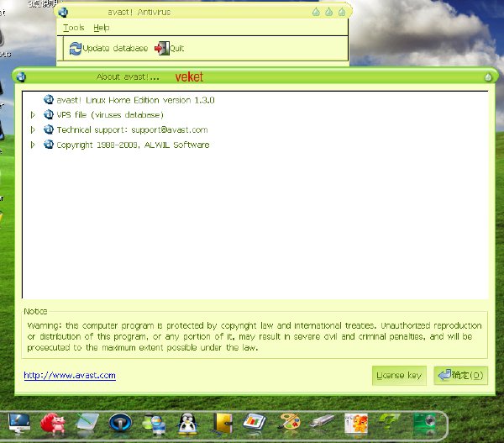
Task: Select Copyright 1988-2008, ALWIL Software text
Action: 133,145
